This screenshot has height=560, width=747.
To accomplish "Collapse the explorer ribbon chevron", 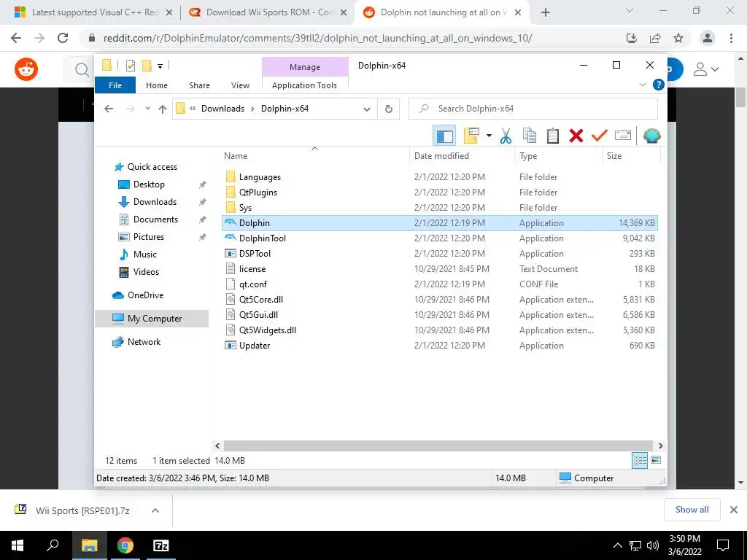I will (x=642, y=85).
